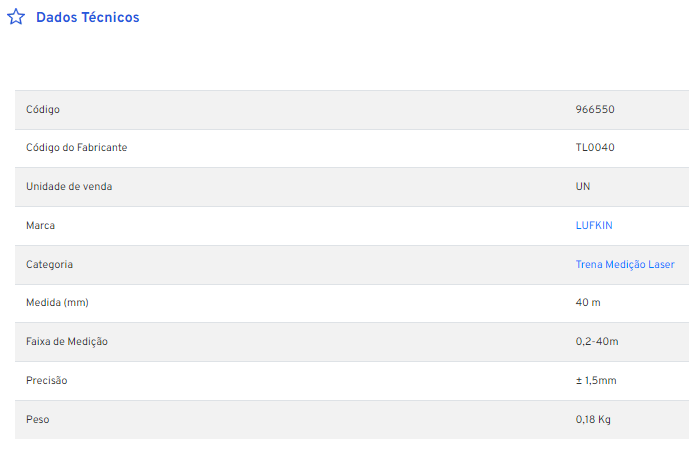The image size is (689, 463).
Task: Click the Peso row label
Action: [37, 420]
